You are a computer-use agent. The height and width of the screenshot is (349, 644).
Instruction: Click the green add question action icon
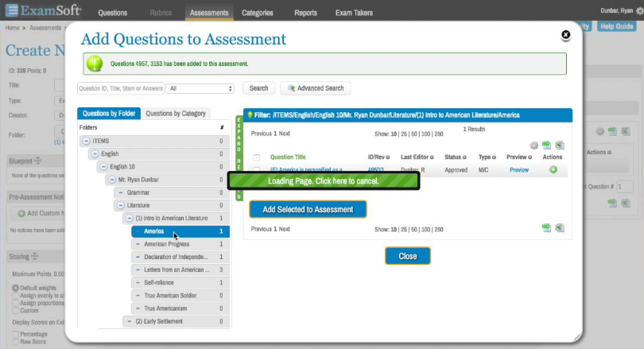(x=553, y=169)
